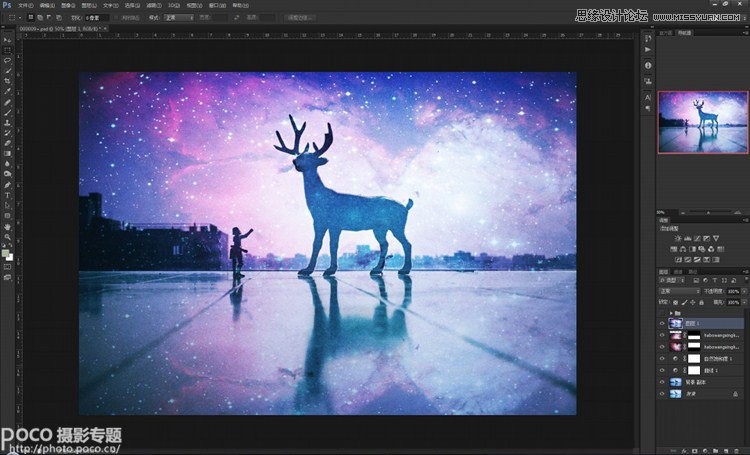Select the open document tab

coord(61,29)
